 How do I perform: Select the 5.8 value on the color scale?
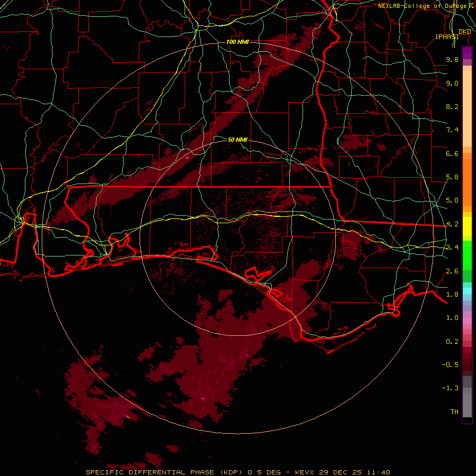452,177
